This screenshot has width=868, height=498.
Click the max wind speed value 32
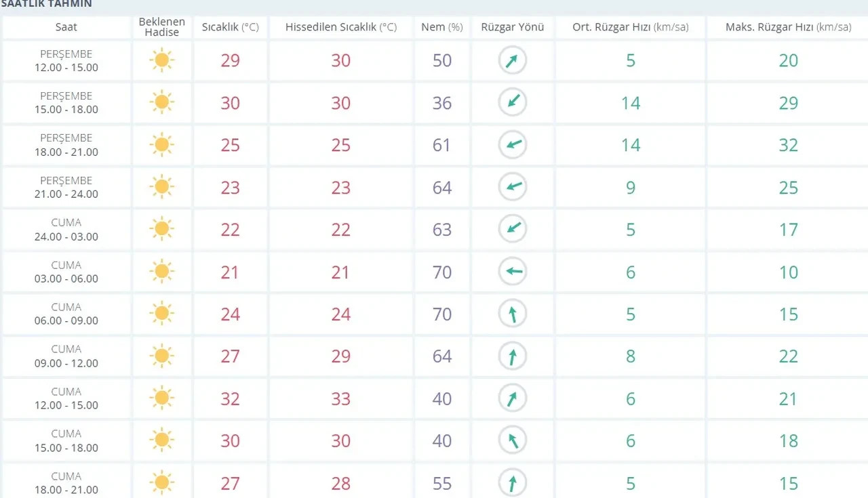pyautogui.click(x=788, y=145)
